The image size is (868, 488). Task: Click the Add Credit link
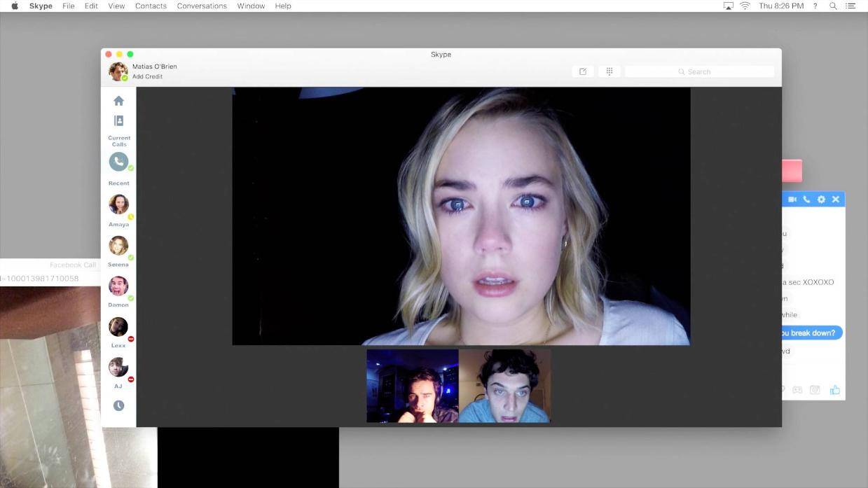click(147, 76)
